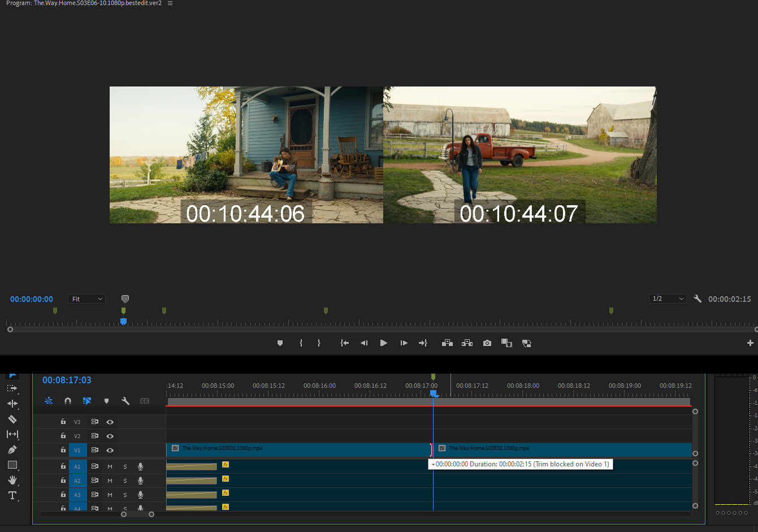
Task: Target audio track A2 header
Action: (x=77, y=481)
